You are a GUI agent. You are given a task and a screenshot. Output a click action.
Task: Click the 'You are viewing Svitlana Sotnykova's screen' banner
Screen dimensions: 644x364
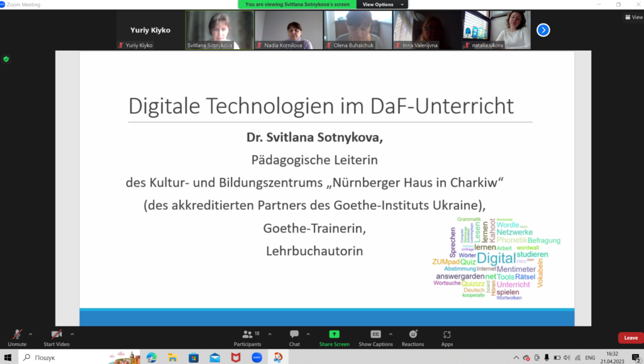[x=297, y=4]
